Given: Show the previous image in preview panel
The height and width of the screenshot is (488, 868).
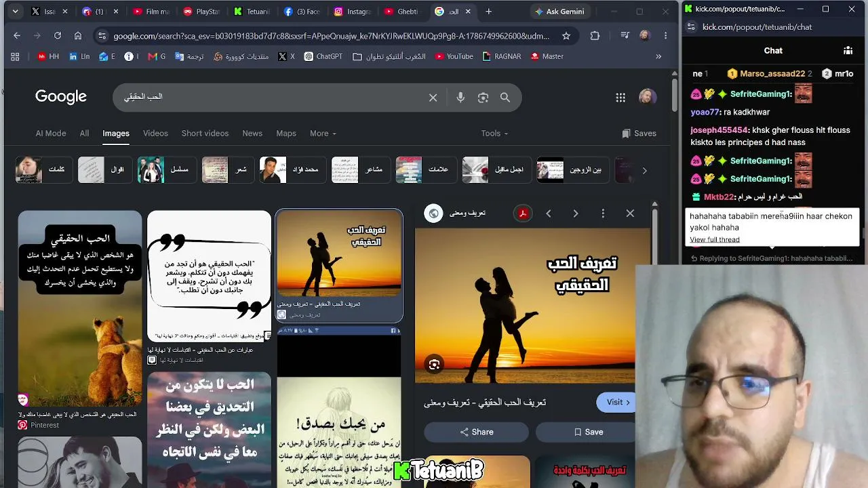Looking at the screenshot, I should click(x=549, y=213).
